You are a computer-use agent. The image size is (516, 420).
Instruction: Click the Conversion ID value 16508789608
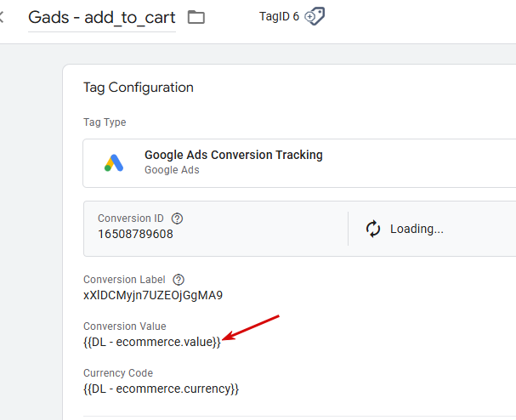point(135,234)
